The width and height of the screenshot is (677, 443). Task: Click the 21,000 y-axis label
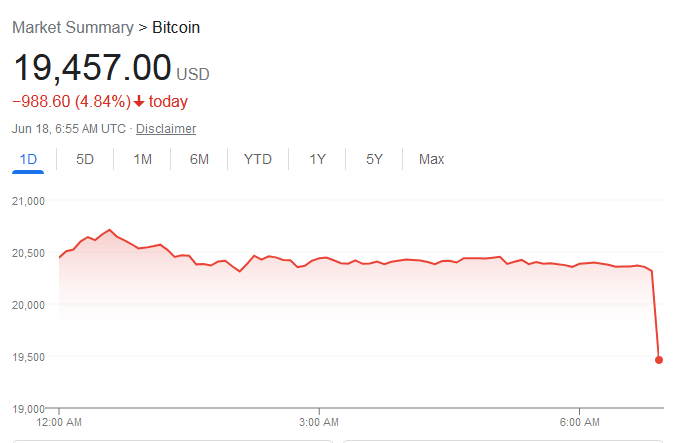pos(28,201)
